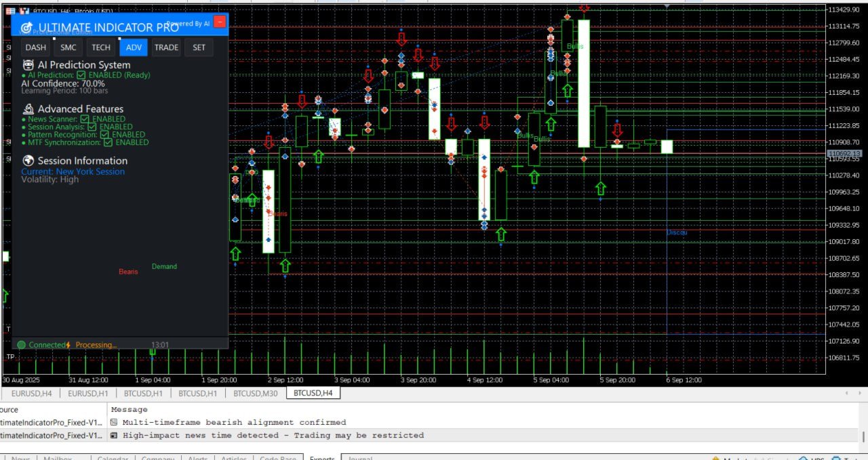Click the 30 Aug 2025 time axis label
868x460 pixels.
coord(21,380)
